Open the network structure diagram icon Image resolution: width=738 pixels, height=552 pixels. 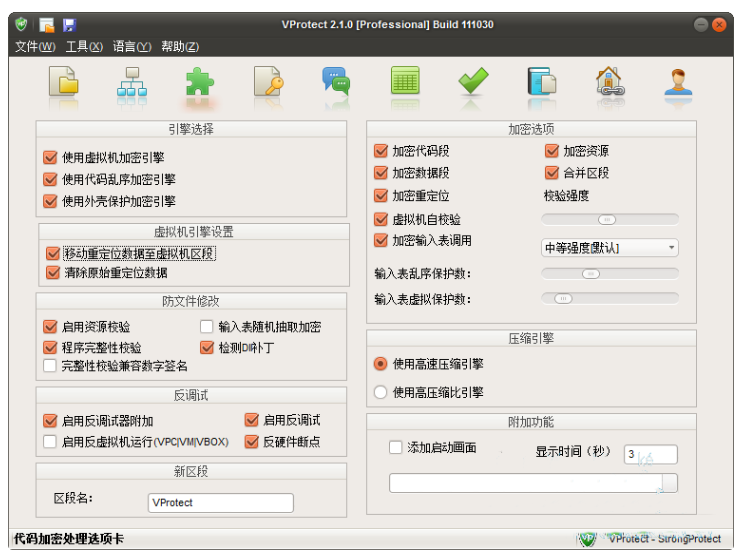click(132, 81)
